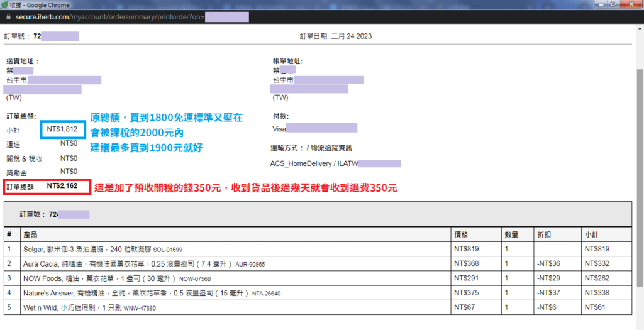This screenshot has height=330, width=644.
Task: Click the Wet n Wild brush product
Action: 89,308
